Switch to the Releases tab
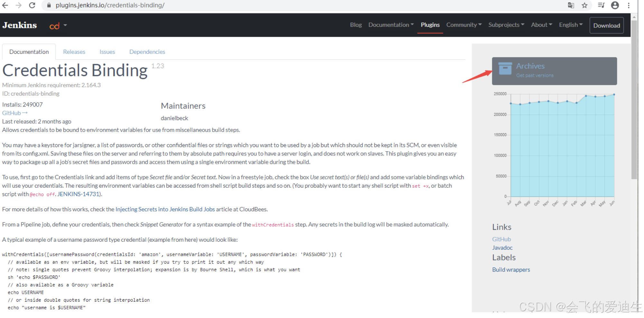Image resolution: width=644 pixels, height=318 pixels. pos(74,52)
